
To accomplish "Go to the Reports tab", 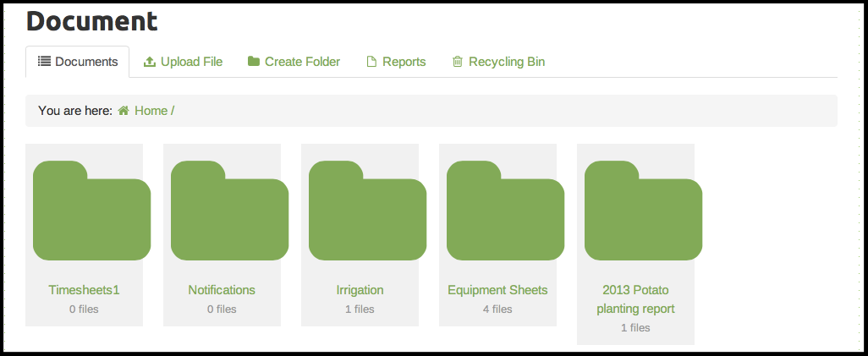I will (404, 62).
